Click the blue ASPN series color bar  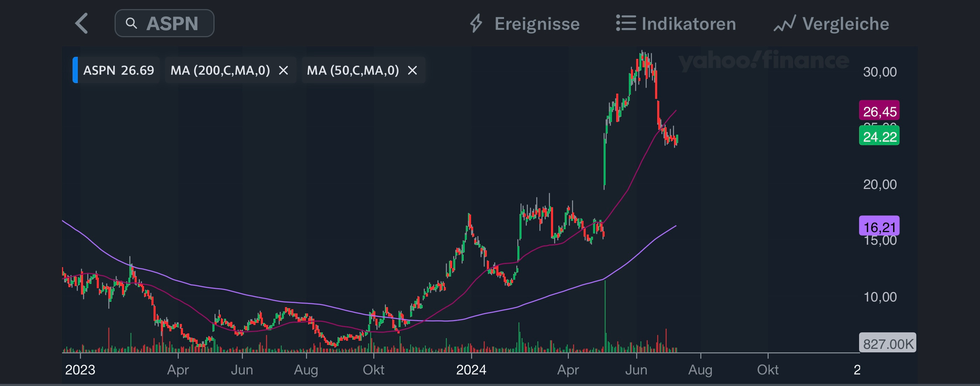[x=75, y=70]
